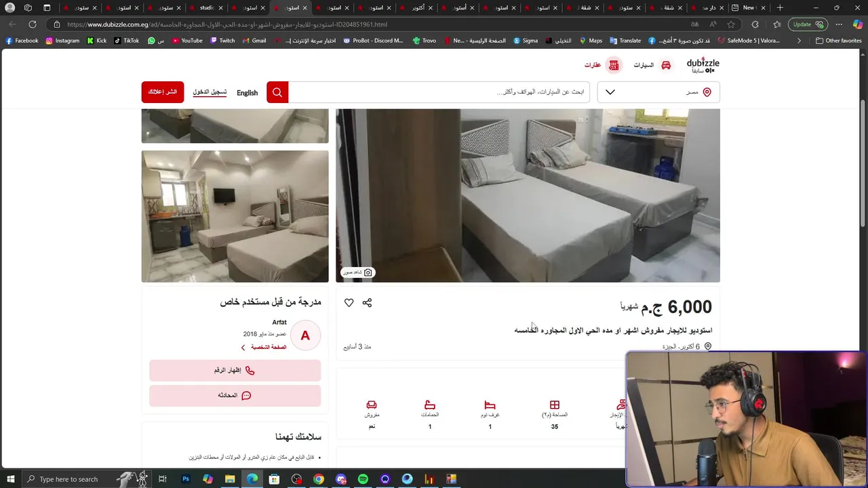Image resolution: width=868 pixels, height=488 pixels.
Task: Open the Trovo bookmark
Action: (424, 41)
